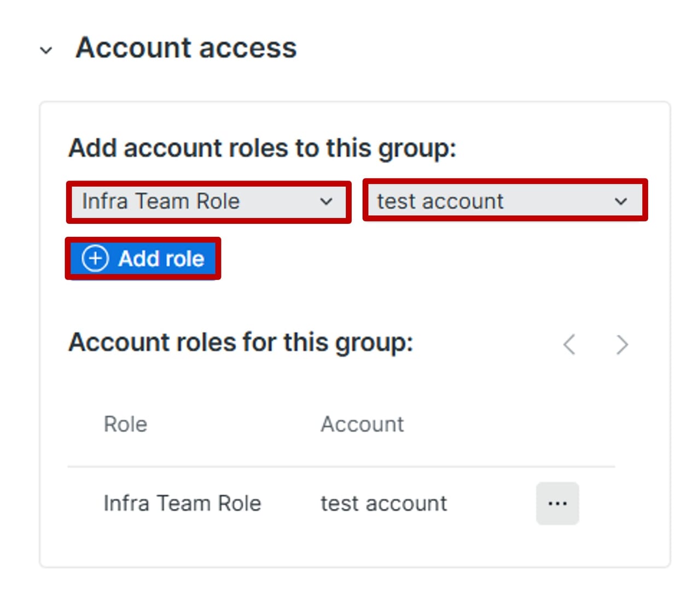Click the 'Account roles for this group' heading
700x610 pixels.
241,342
